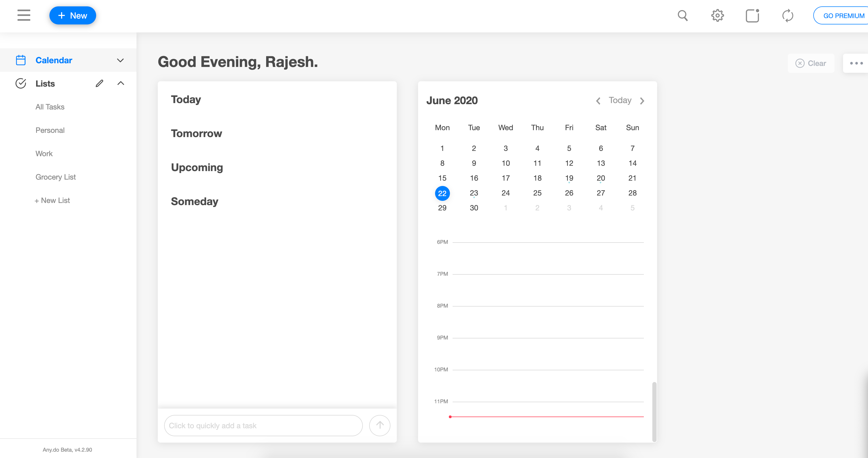
Task: Collapse the Lists section chevron
Action: pyautogui.click(x=121, y=83)
